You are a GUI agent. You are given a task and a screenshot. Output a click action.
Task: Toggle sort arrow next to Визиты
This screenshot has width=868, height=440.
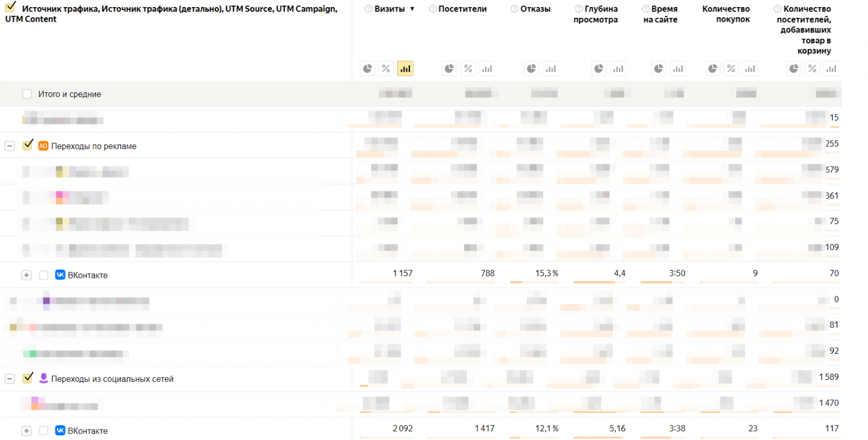point(412,9)
